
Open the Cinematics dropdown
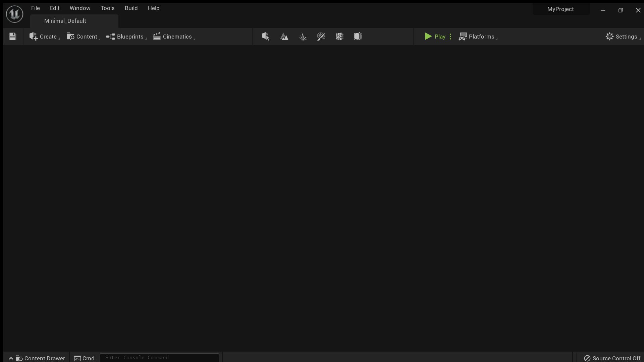tap(173, 37)
